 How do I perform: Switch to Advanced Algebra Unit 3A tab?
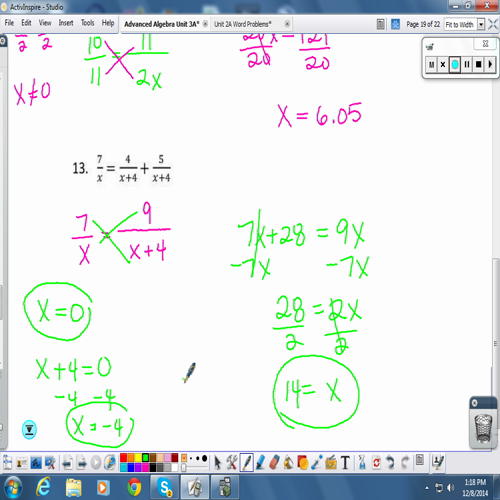(162, 24)
